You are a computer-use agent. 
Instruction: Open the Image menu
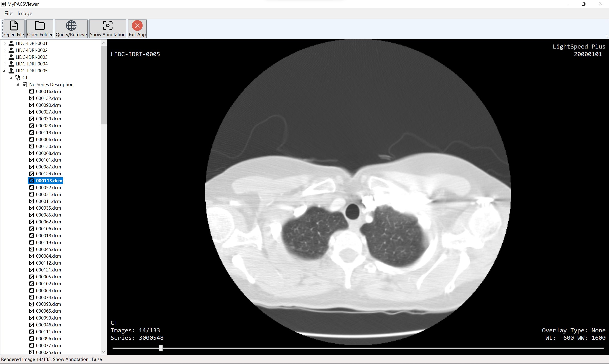[25, 14]
